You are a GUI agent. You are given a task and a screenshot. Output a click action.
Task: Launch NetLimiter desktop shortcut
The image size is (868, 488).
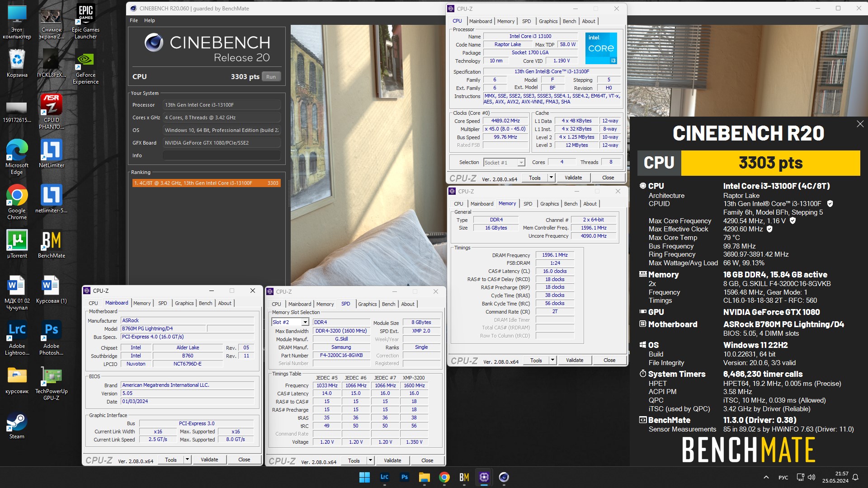pos(51,154)
